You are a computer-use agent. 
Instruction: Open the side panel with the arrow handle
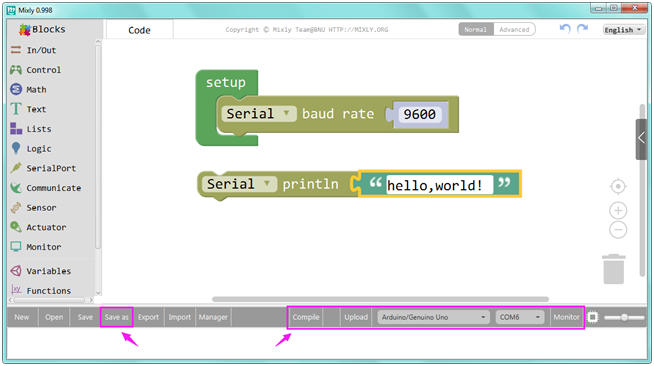coord(641,139)
